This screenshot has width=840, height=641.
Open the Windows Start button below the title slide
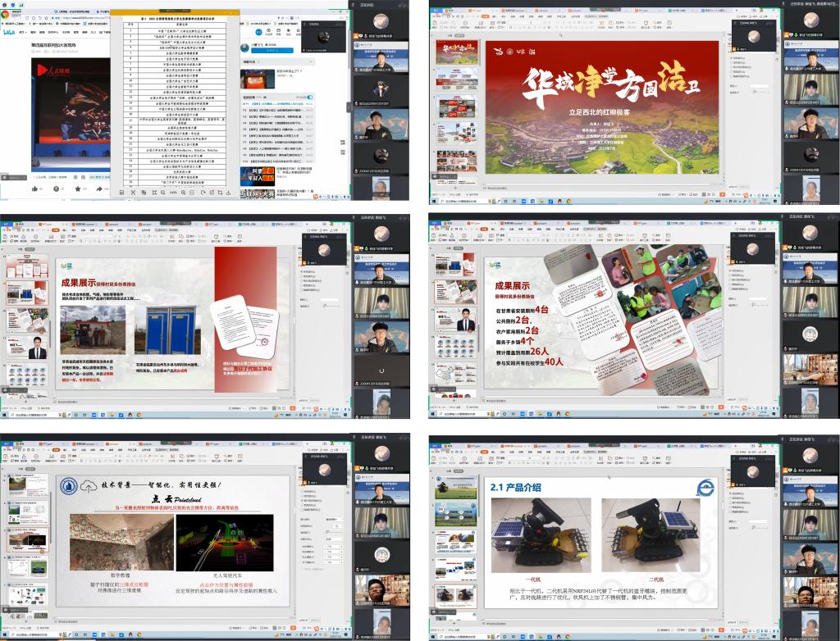tap(433, 202)
